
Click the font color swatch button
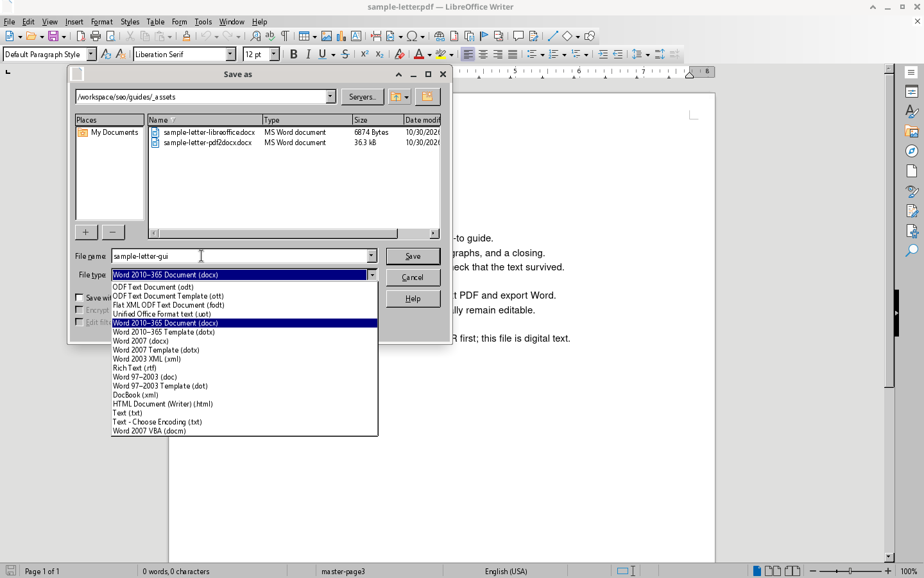click(418, 55)
